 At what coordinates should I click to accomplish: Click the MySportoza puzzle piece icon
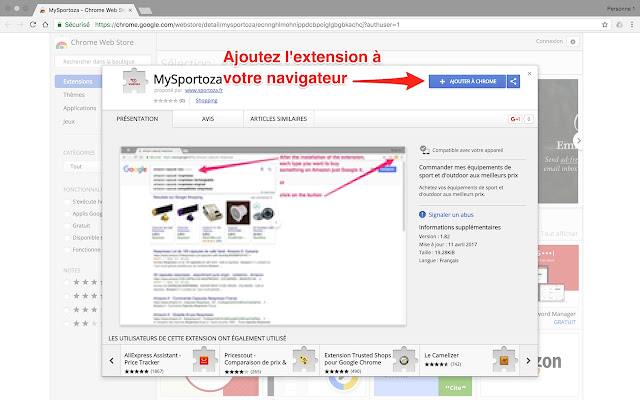[135, 82]
